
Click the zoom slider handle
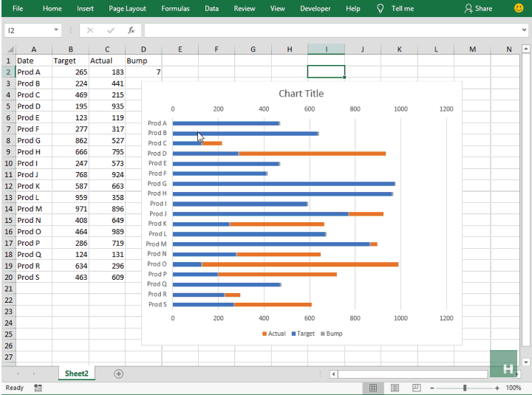(465, 388)
